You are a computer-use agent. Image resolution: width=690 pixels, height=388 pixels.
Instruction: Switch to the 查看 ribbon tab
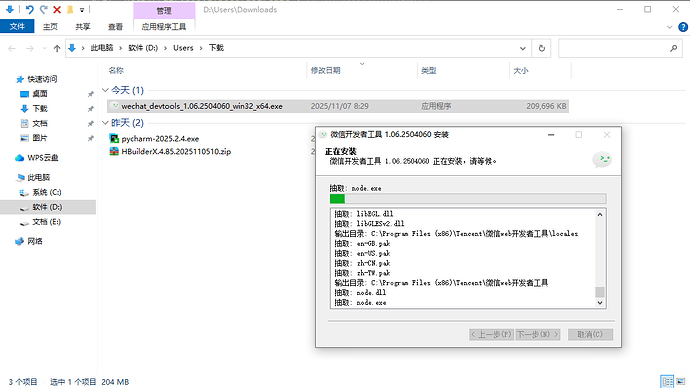(115, 26)
